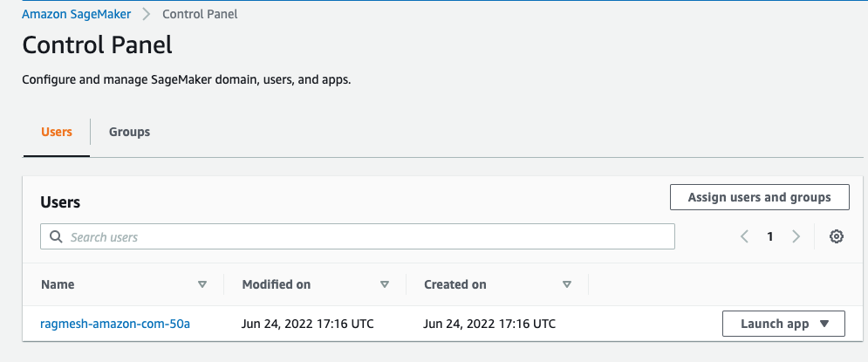This screenshot has height=362, width=868.
Task: Navigate to Amazon SageMaker breadcrumb
Action: coord(77,14)
